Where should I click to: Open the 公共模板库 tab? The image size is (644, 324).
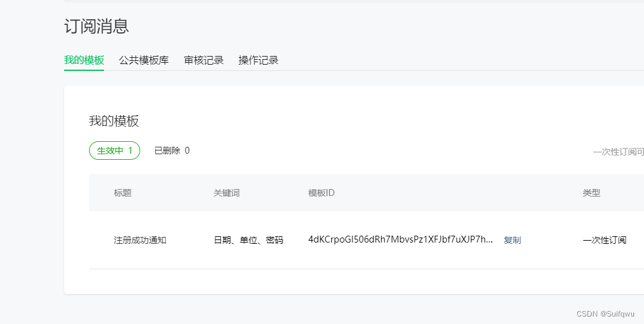(x=144, y=60)
